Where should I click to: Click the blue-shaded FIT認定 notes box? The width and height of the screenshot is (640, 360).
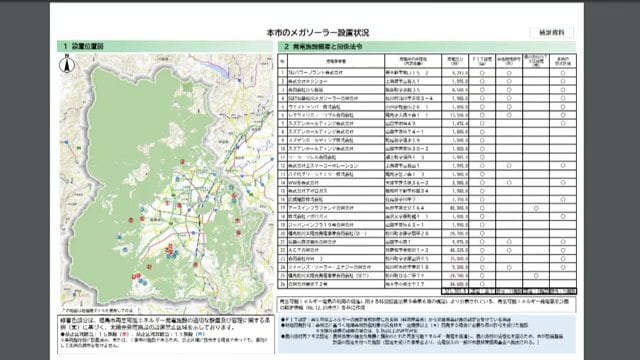(427, 334)
